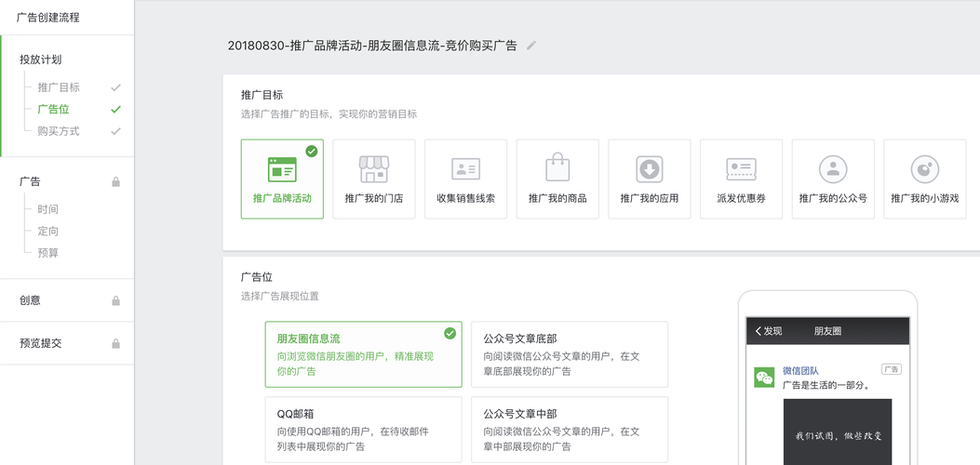The height and width of the screenshot is (465, 980).
Task: Click the pencil edit icon beside campaign title
Action: coord(531,45)
